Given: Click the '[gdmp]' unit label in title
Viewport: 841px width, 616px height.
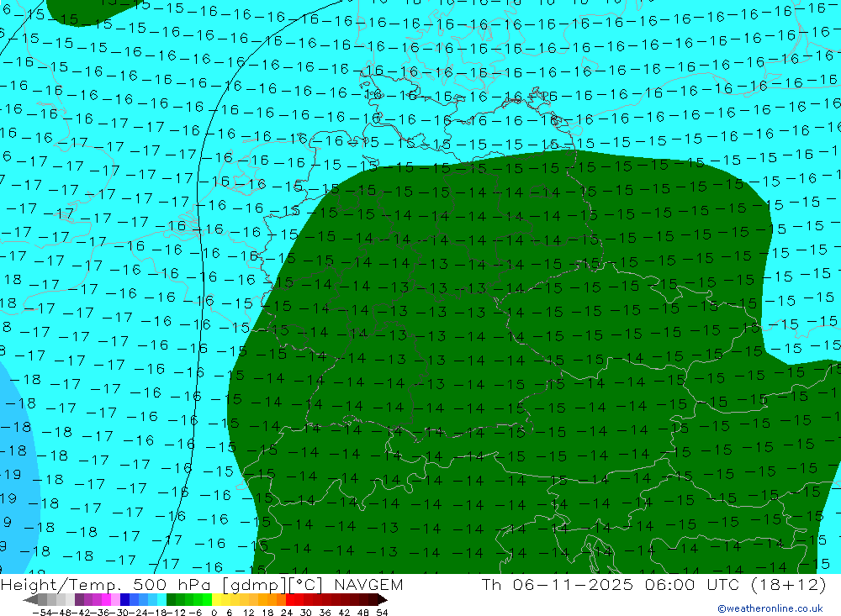Looking at the screenshot, I should coord(254,584).
